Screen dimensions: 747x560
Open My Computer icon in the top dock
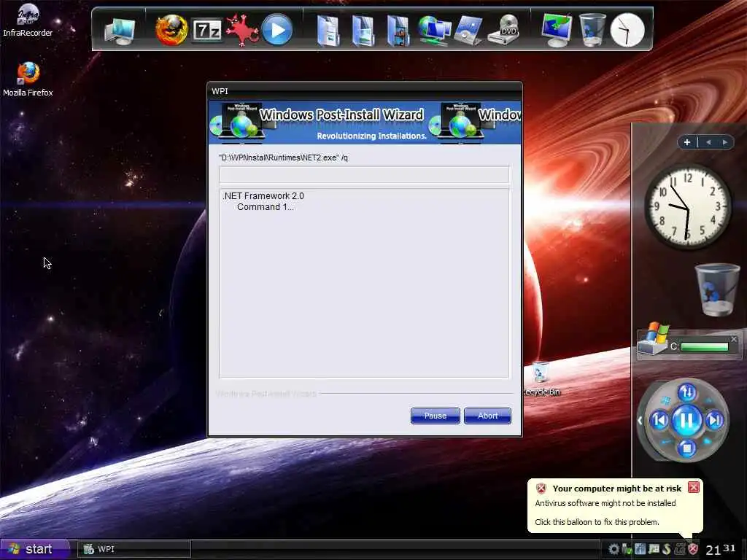coord(120,31)
